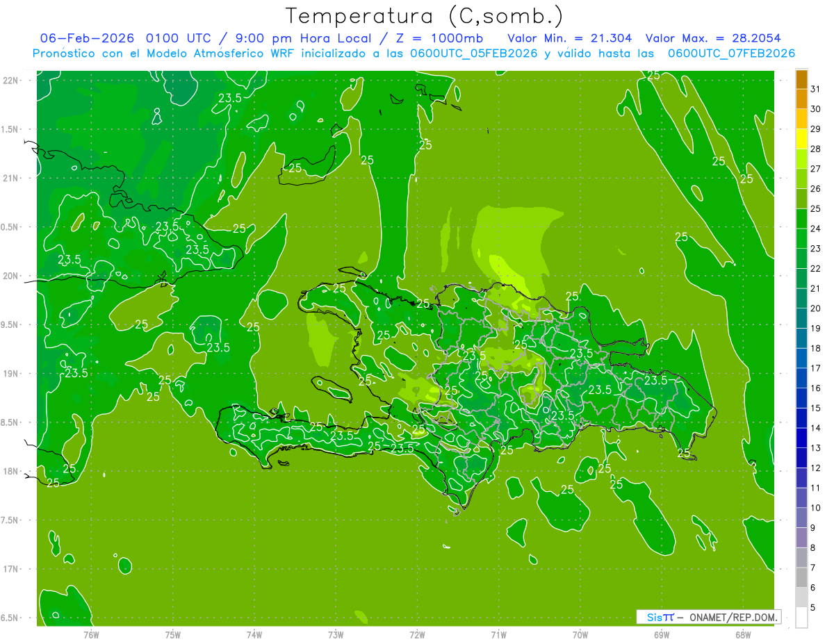Select the 06-Feb-2026 date text
Viewport: 834px width, 644px height.
pos(88,38)
